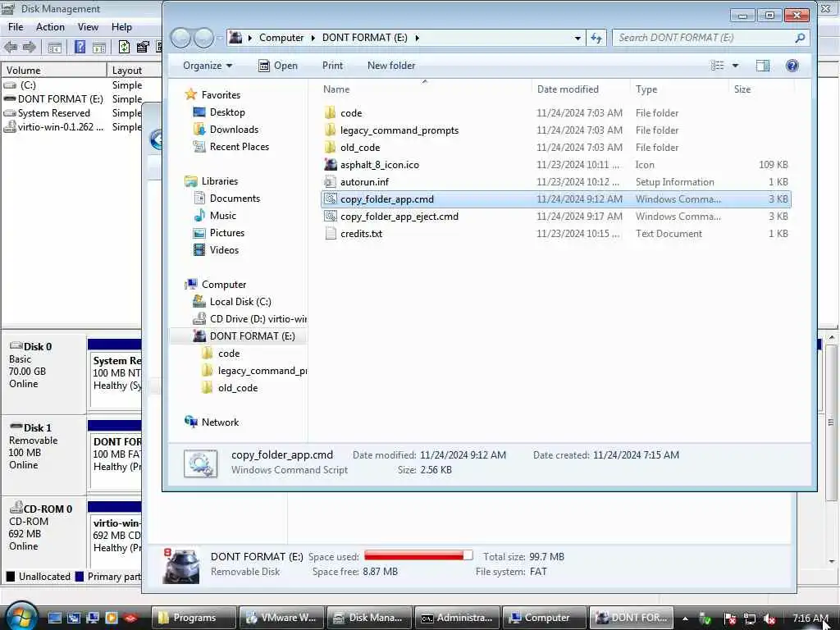The height and width of the screenshot is (630, 840).
Task: Open Videos library
Action: (x=224, y=249)
